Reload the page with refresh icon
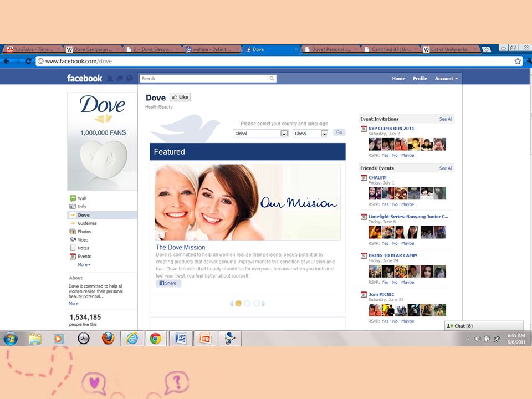 point(28,61)
